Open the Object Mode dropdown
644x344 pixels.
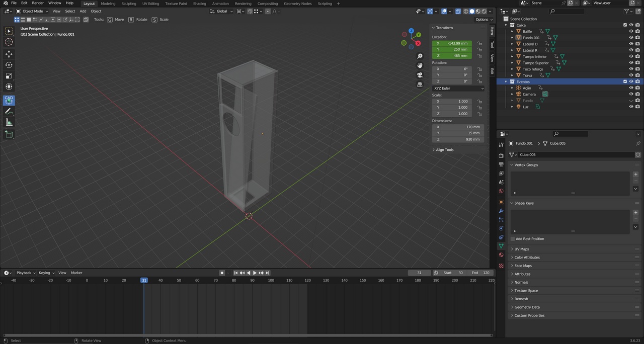pos(32,11)
